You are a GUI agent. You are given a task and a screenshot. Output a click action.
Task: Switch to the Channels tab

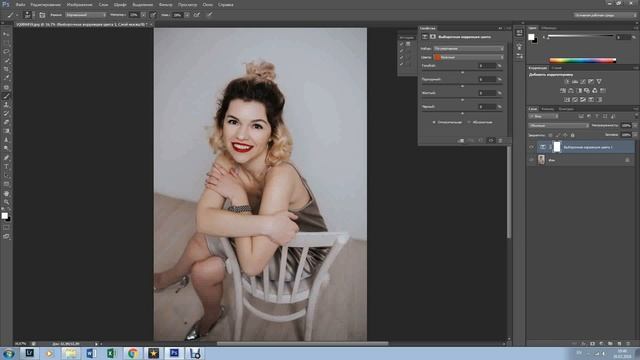click(x=547, y=109)
